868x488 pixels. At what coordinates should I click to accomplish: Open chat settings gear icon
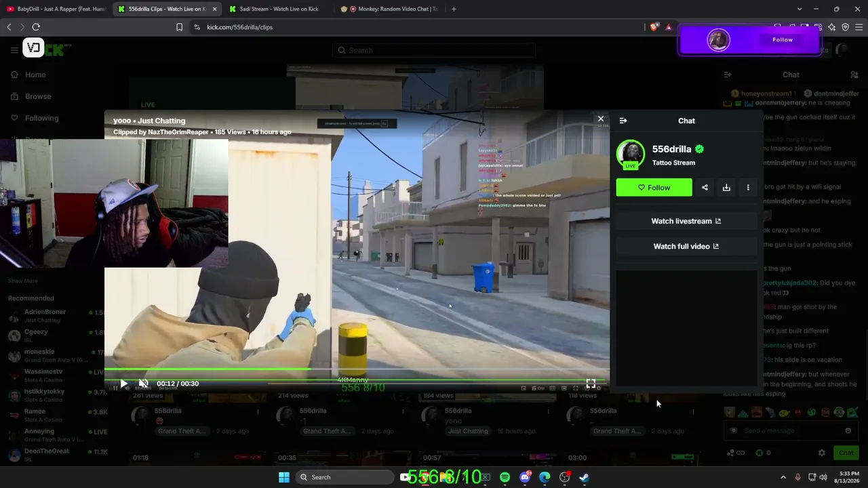pos(822,453)
